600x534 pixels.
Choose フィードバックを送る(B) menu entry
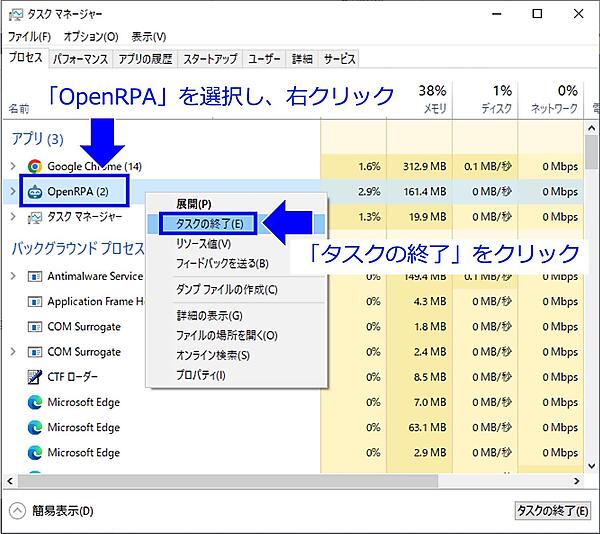tap(236, 264)
